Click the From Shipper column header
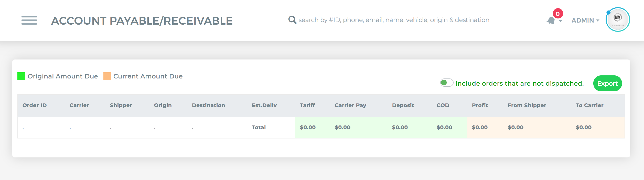 tap(527, 105)
